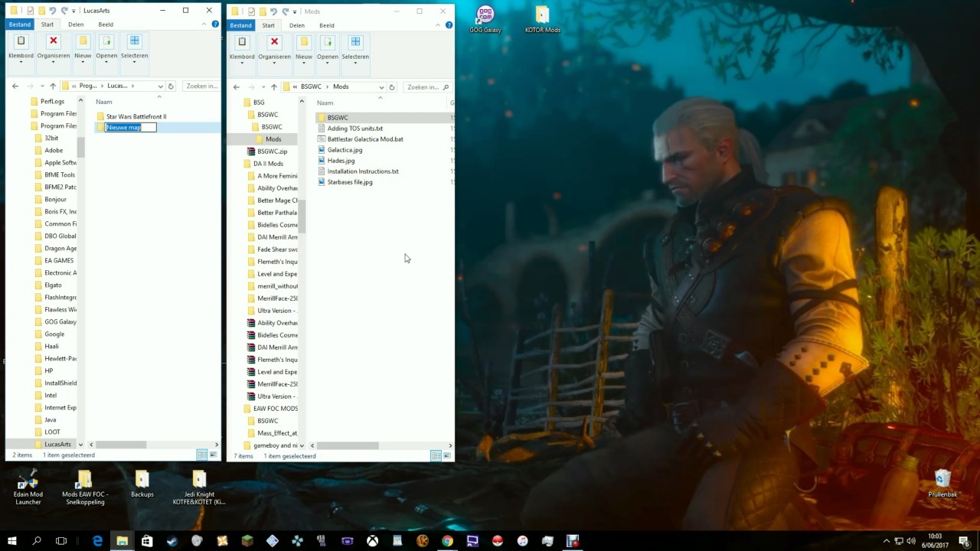The image size is (980, 551).
Task: Open Microsoft Edge from taskbar
Action: click(x=97, y=540)
